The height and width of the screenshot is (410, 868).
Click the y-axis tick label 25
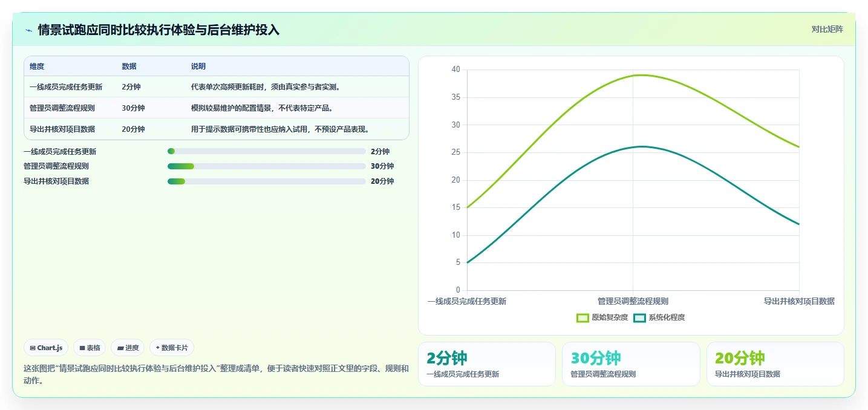coord(456,152)
